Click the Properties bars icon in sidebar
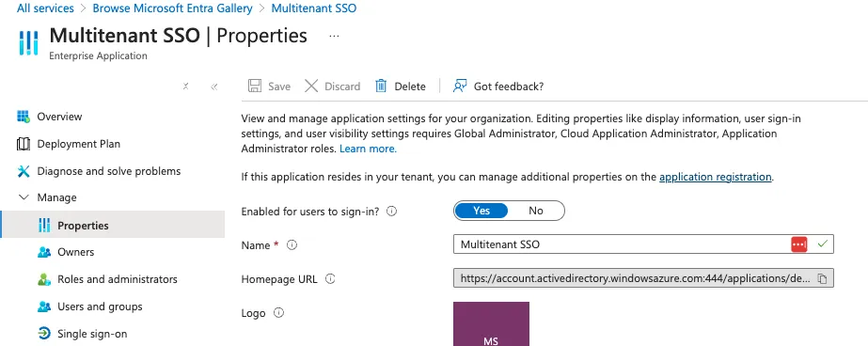The height and width of the screenshot is (346, 868). click(x=44, y=226)
